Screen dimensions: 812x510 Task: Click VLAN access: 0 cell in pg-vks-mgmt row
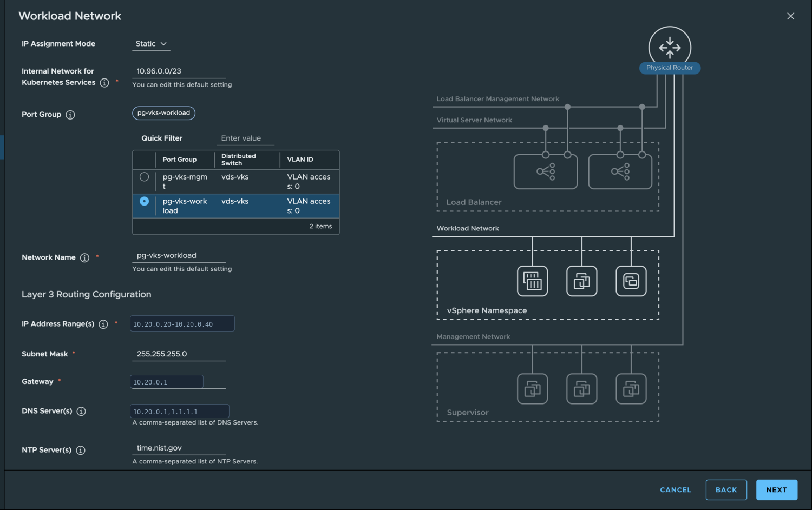(309, 182)
